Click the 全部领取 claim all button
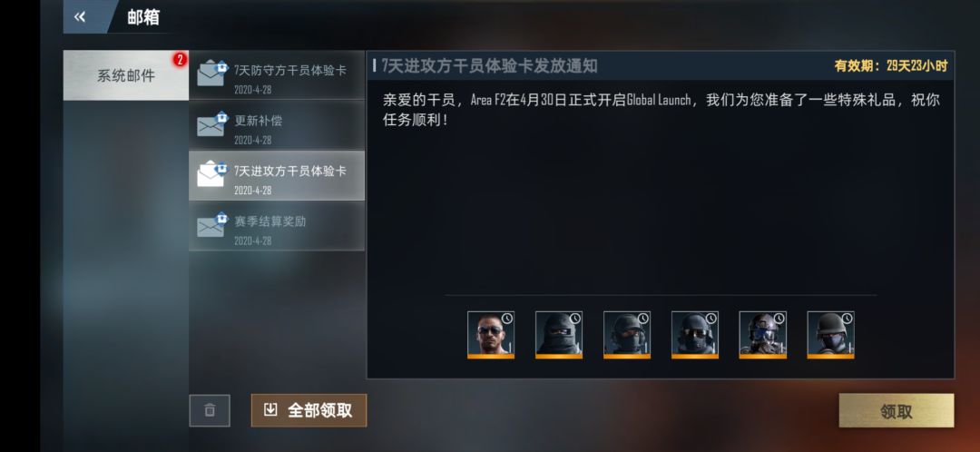This screenshot has height=452, width=980. coord(309,410)
